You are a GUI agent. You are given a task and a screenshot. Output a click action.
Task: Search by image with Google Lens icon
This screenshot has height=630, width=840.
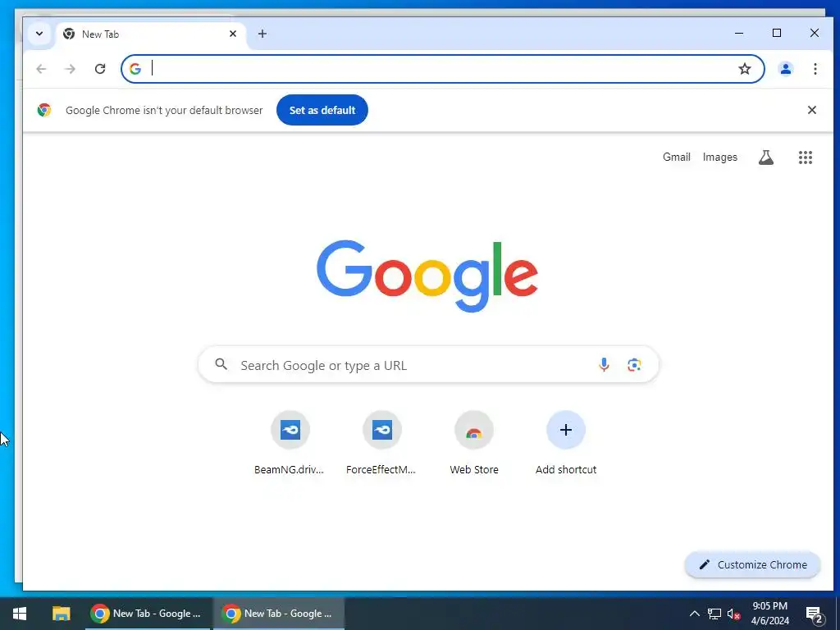pos(634,365)
